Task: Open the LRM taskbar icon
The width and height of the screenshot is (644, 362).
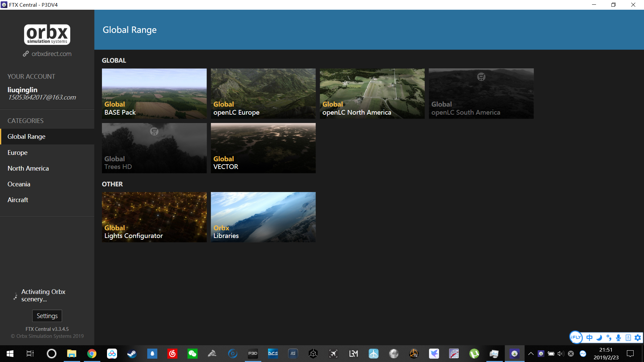Action: tap(354, 354)
